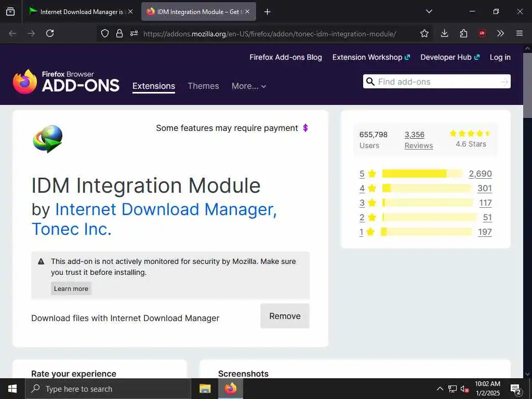Image resolution: width=532 pixels, height=399 pixels.
Task: Click the Firefox taskbar icon
Action: (230, 389)
